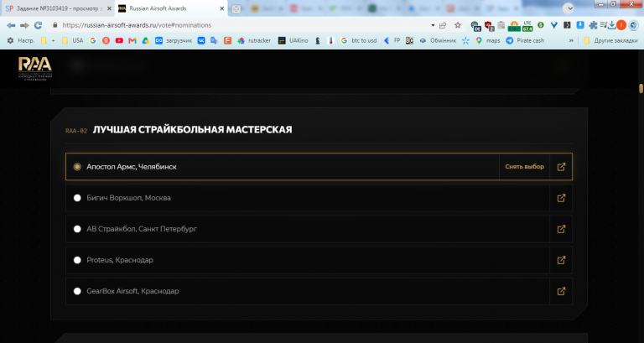Select the Proteus, Краснодар radio button
This screenshot has height=343, width=644.
click(x=77, y=260)
